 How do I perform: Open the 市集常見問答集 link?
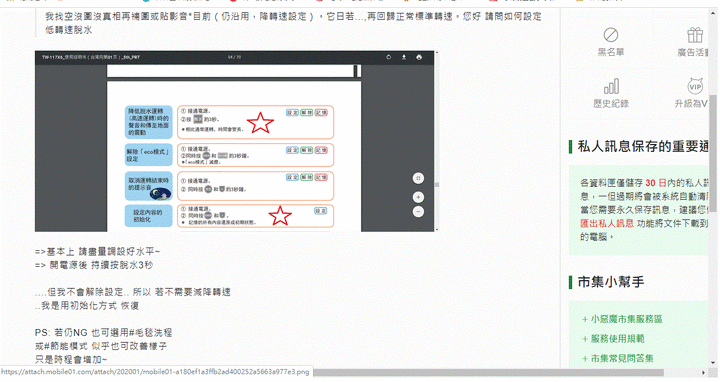[x=622, y=359]
